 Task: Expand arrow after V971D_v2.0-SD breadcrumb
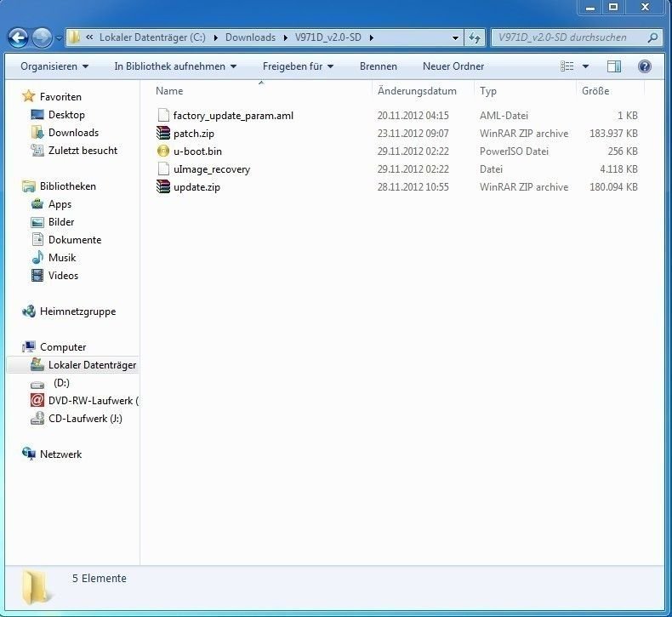click(x=371, y=37)
